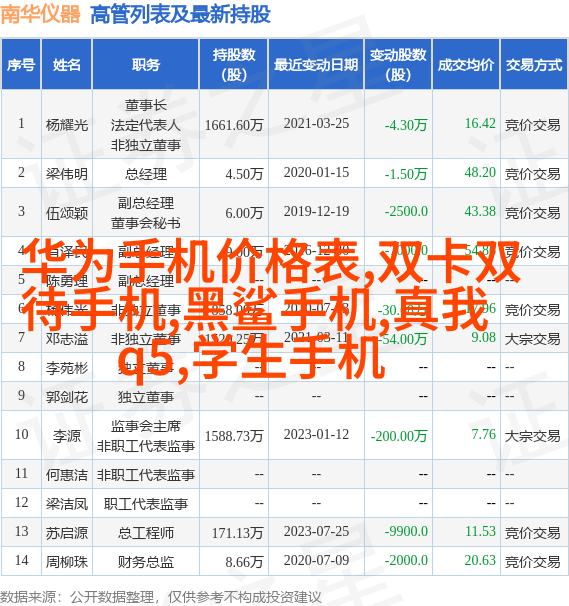Click the name 梁洁凤
569x606 pixels.
(x=67, y=504)
